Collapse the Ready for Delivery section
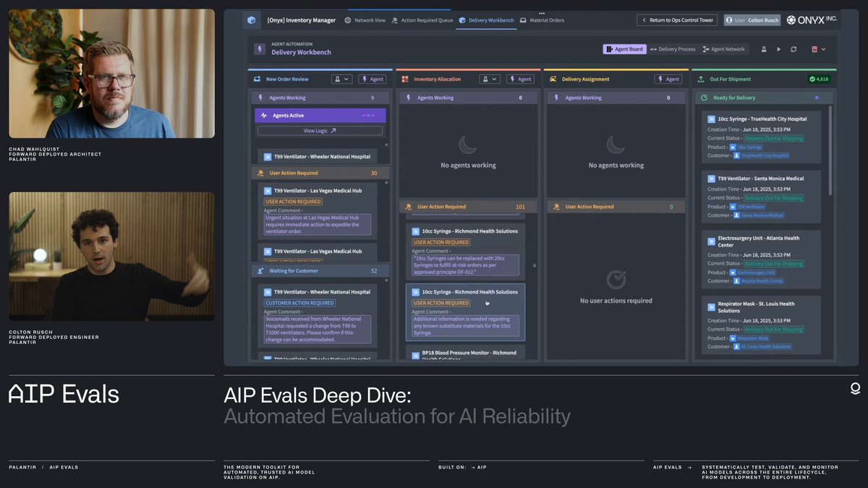 point(763,98)
